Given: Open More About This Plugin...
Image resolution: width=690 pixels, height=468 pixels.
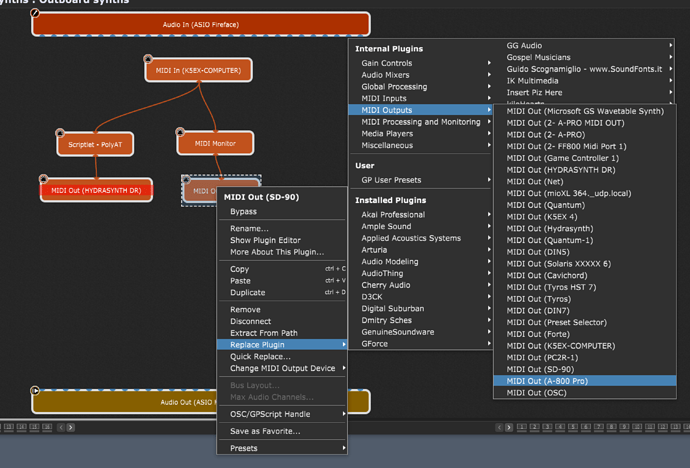Looking at the screenshot, I should 282,252.
